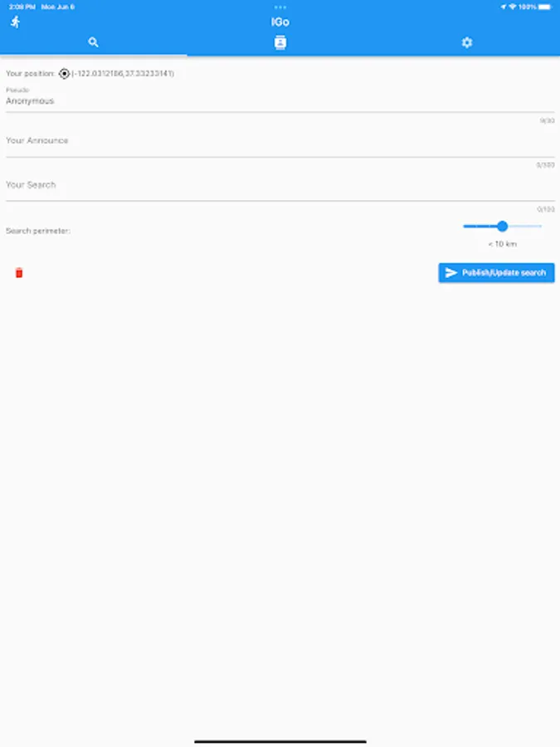Viewport: 560px width, 747px height.
Task: Tap the GPS locate position icon
Action: pos(64,74)
